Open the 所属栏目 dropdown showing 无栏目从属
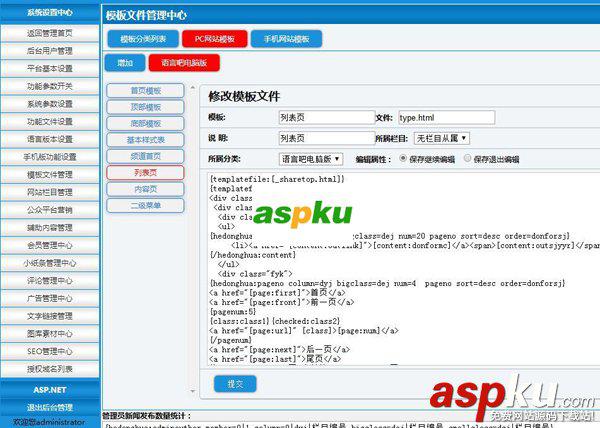Viewport: 600px width, 428px height. [x=442, y=138]
